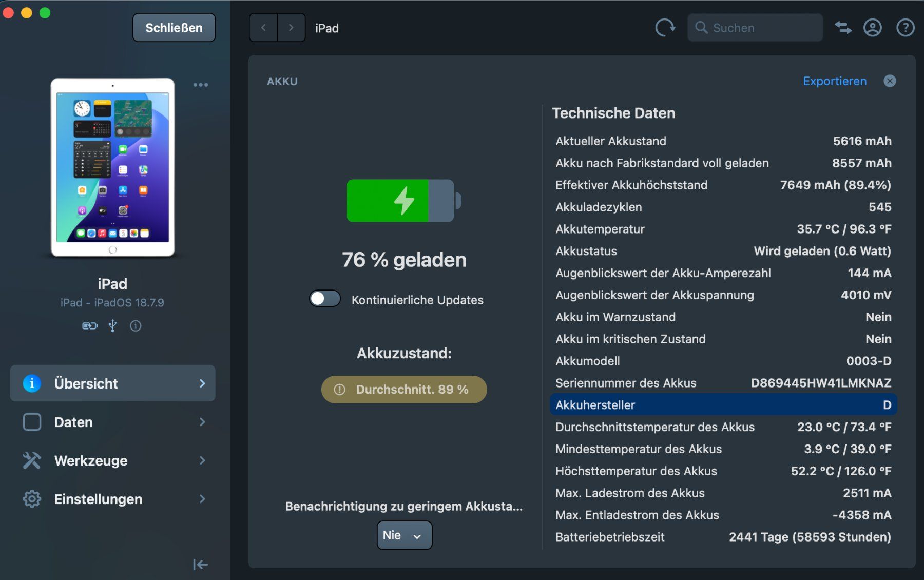
Task: Select the Mindesttemperatur des Akkus row
Action: coord(723,449)
